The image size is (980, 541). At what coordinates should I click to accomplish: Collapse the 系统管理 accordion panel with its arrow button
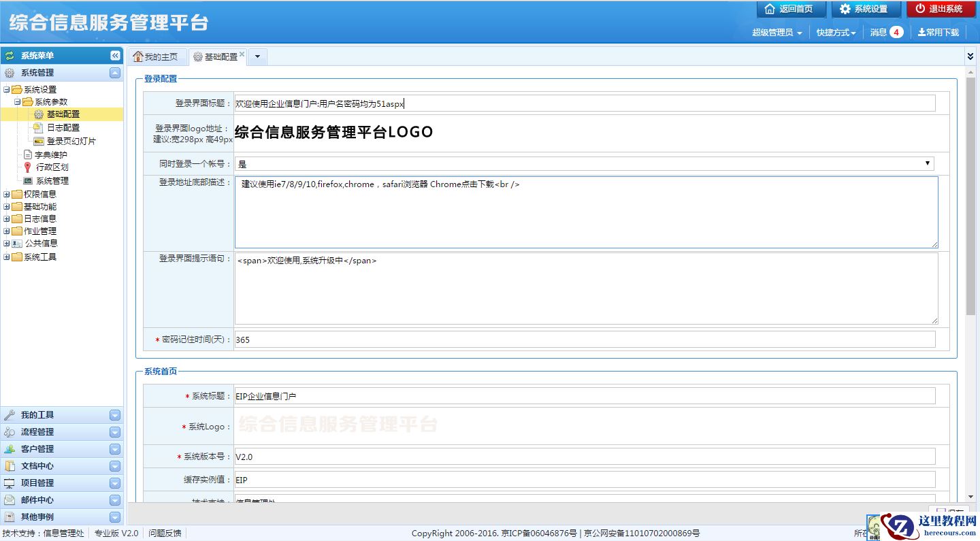click(x=115, y=73)
